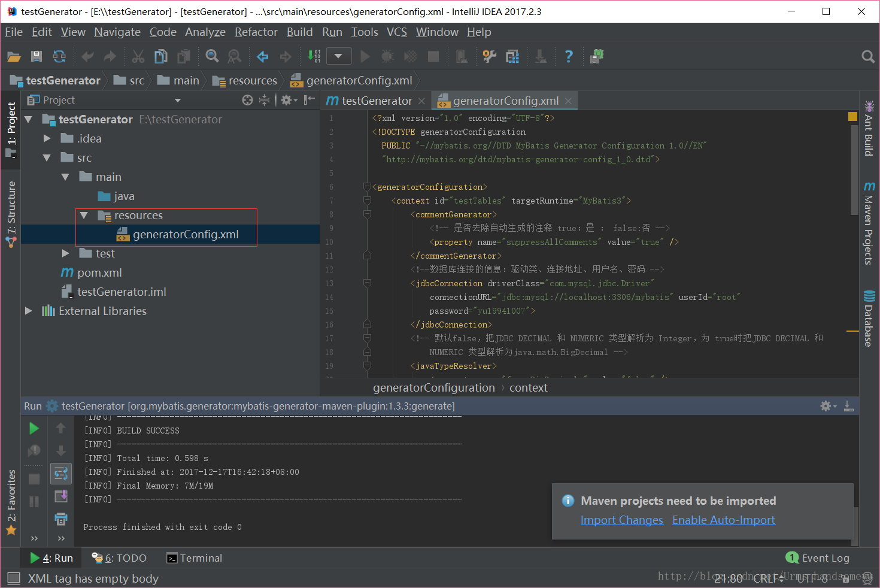Click the Make Project build icon
The height and width of the screenshot is (588, 880).
[314, 56]
